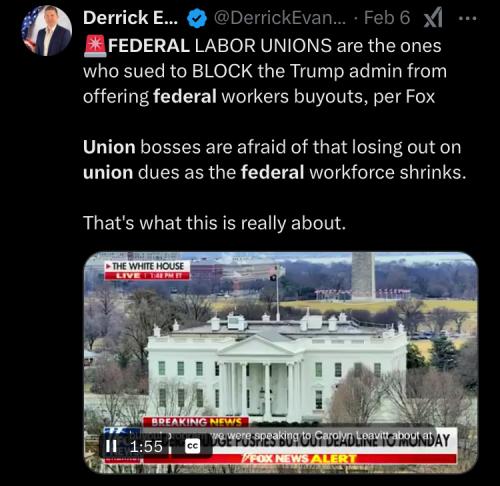Toggle closed captions CC button
500x486 pixels.
coord(192,447)
